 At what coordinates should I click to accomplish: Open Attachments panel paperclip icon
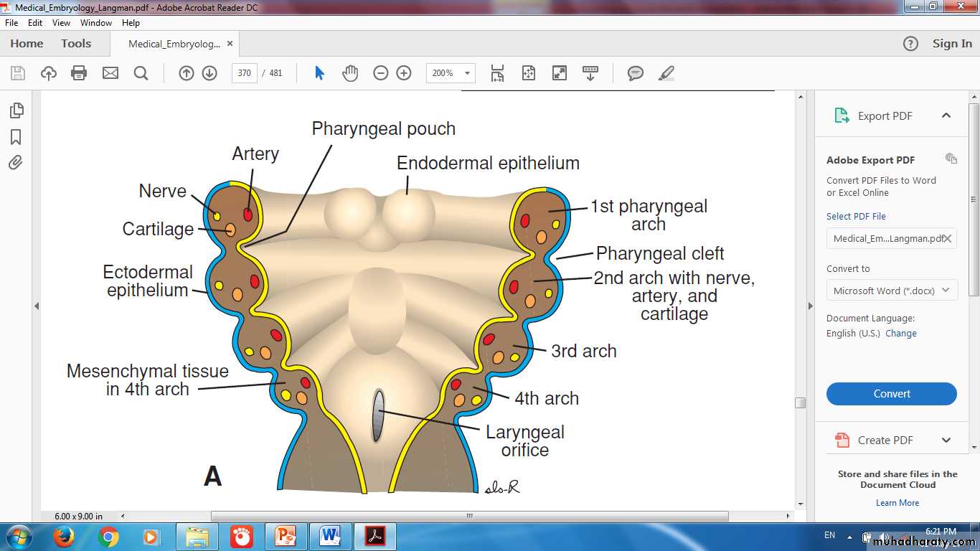(x=16, y=163)
